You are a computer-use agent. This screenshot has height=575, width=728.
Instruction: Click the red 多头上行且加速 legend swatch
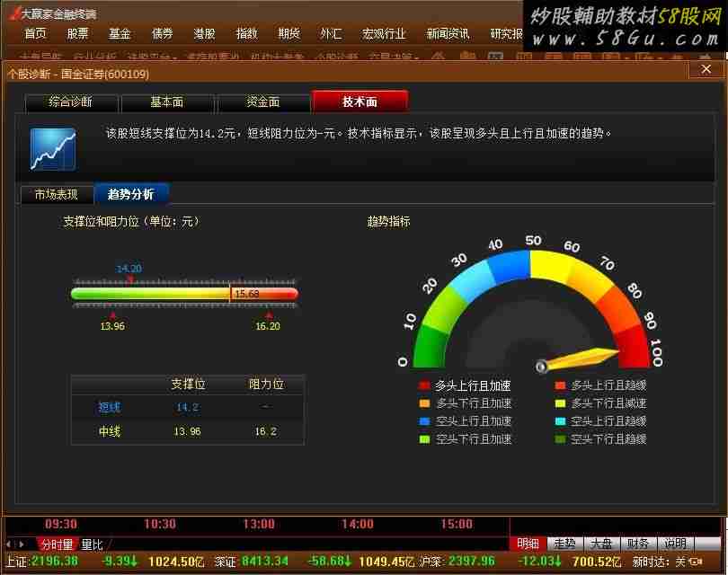(x=424, y=385)
